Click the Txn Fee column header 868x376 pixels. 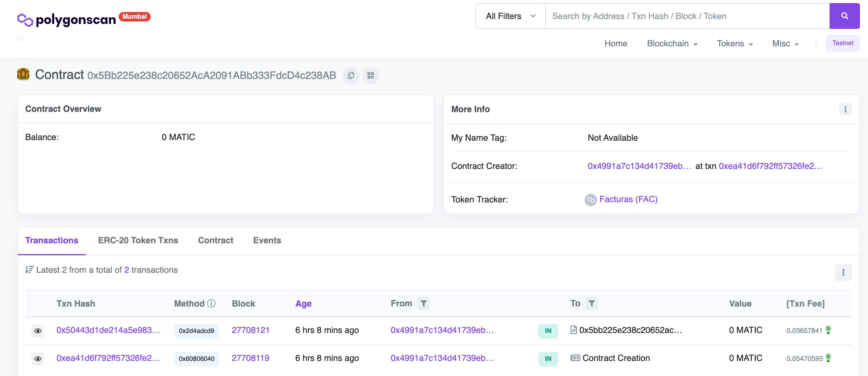805,304
